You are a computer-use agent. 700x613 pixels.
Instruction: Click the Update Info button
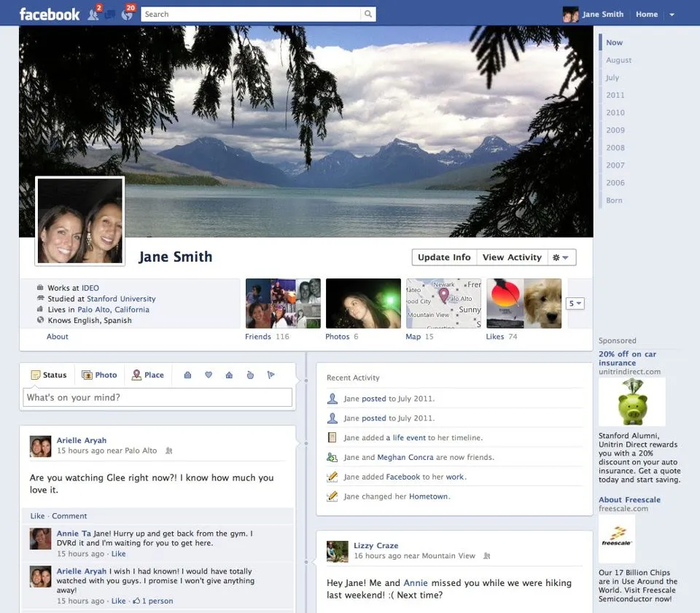pos(443,257)
